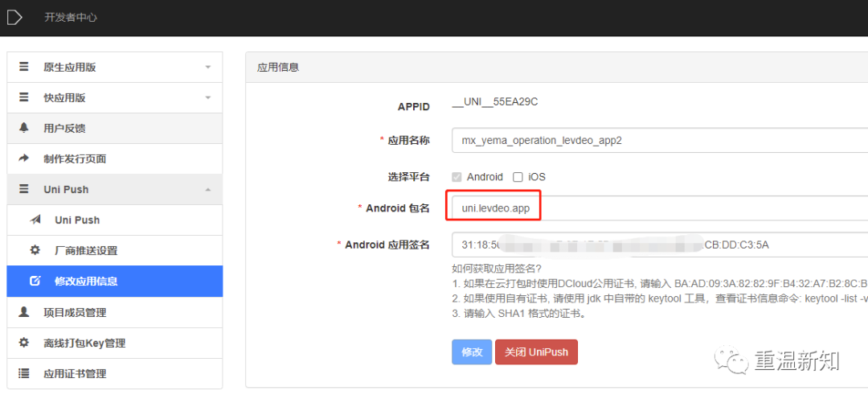868x399 pixels.
Task: Click the list icon beside 原生应用版
Action: pyautogui.click(x=24, y=67)
